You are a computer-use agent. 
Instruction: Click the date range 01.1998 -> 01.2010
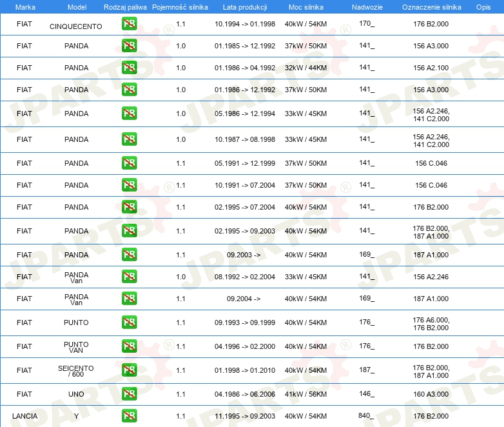pyautogui.click(x=245, y=370)
